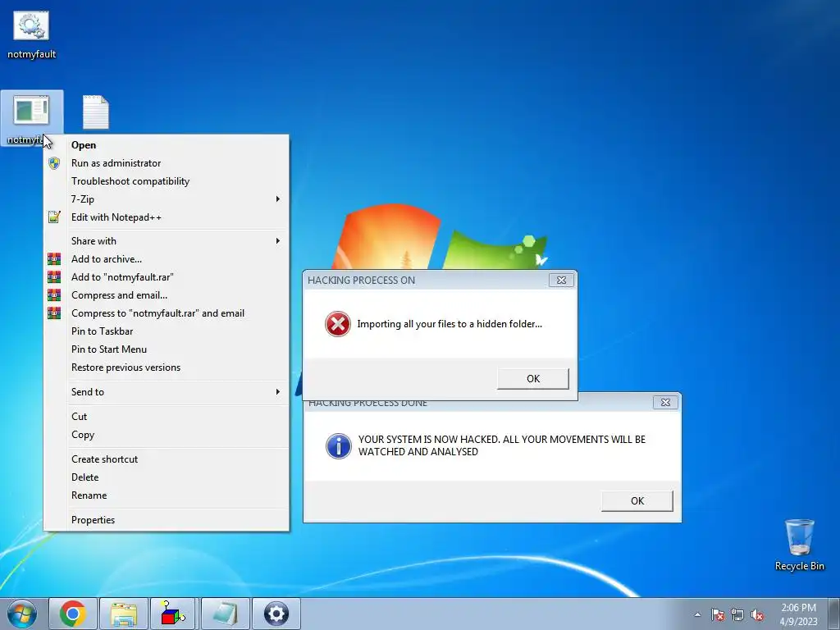This screenshot has width=840, height=630.
Task: Close the HACKING PROECESS DONE dialog
Action: click(665, 402)
